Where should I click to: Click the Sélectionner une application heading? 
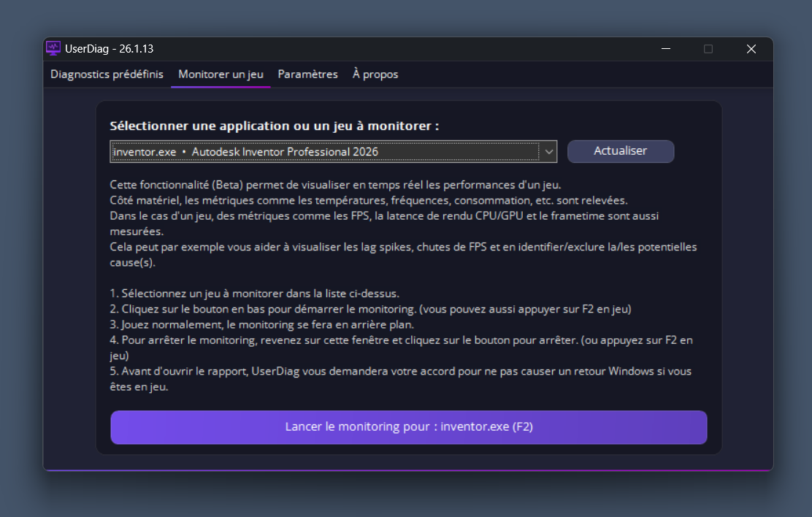tap(274, 126)
